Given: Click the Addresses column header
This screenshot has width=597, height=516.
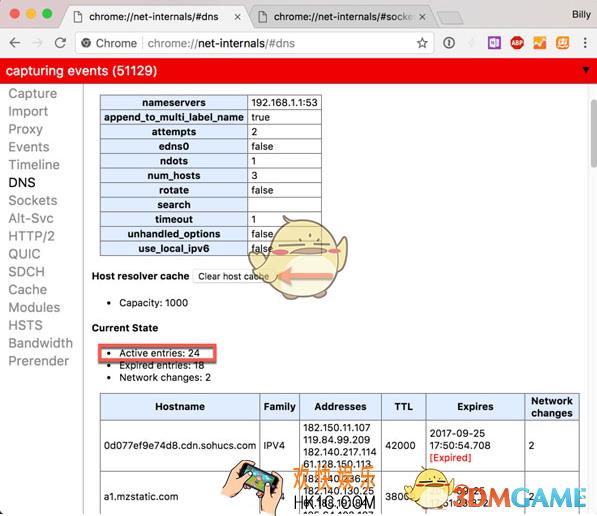Looking at the screenshot, I should pos(340,407).
